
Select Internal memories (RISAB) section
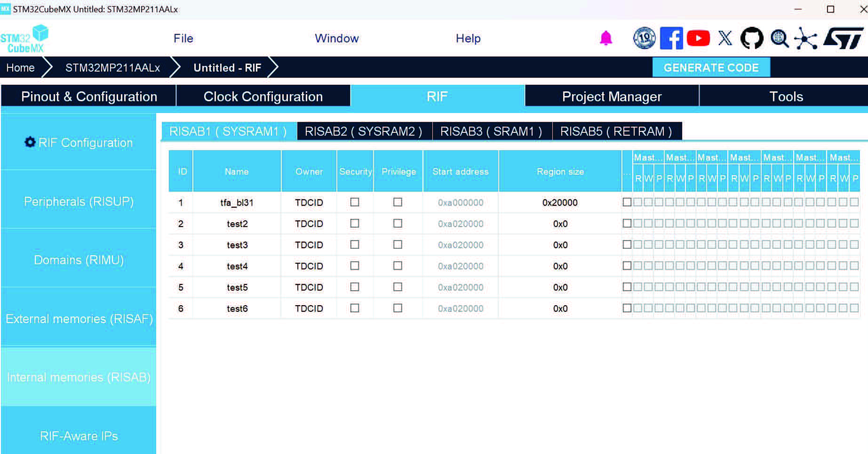coord(79,377)
